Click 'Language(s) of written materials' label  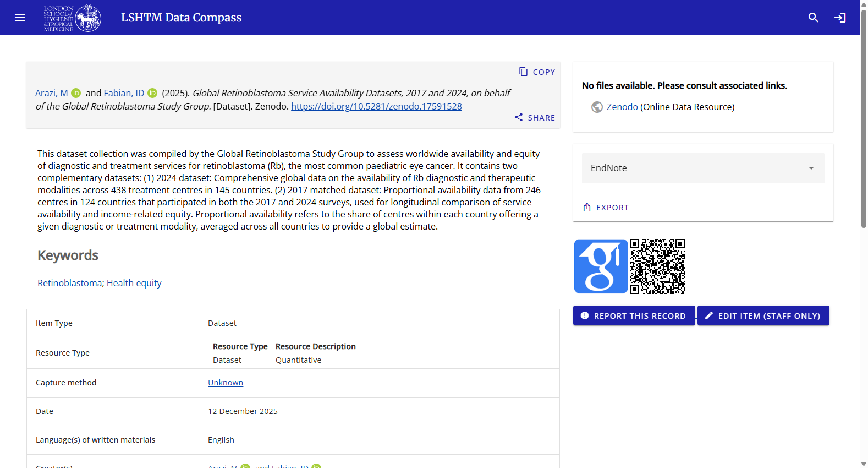[96, 440]
